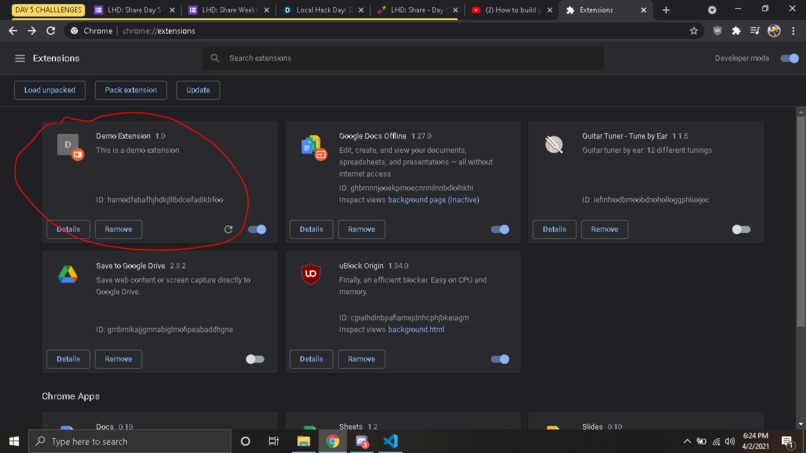Image resolution: width=806 pixels, height=453 pixels.
Task: Disable Google Docs Offline toggle
Action: (x=500, y=229)
